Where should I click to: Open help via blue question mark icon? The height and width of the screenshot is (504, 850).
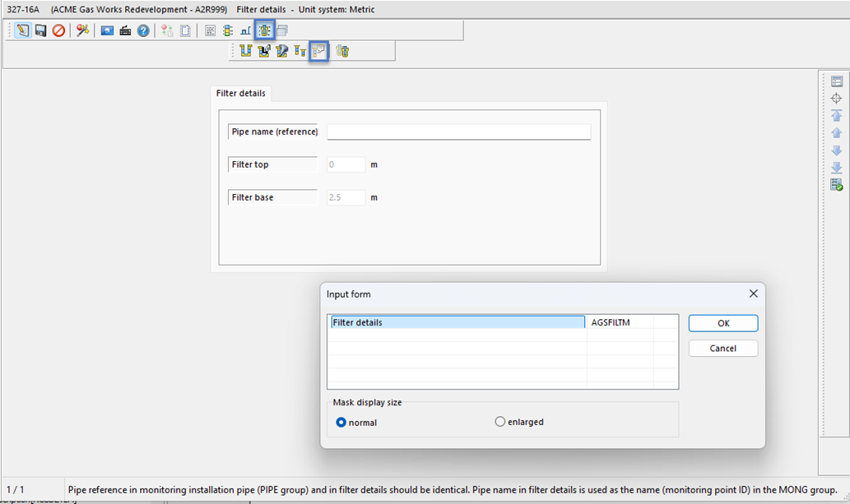(143, 30)
